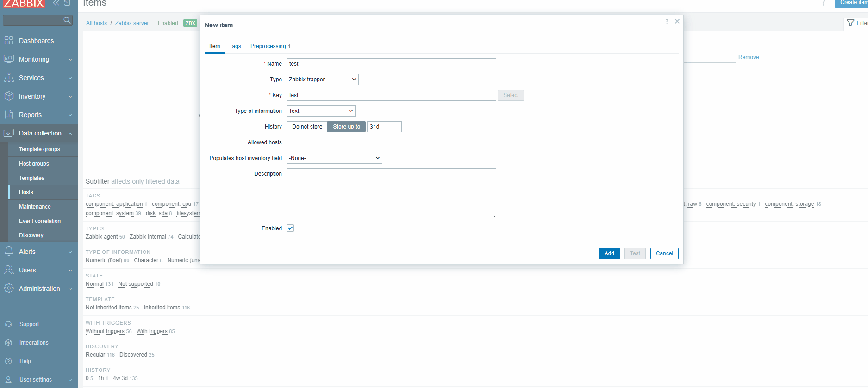Open Maintenance in sidebar
This screenshot has height=388, width=868.
click(35, 207)
